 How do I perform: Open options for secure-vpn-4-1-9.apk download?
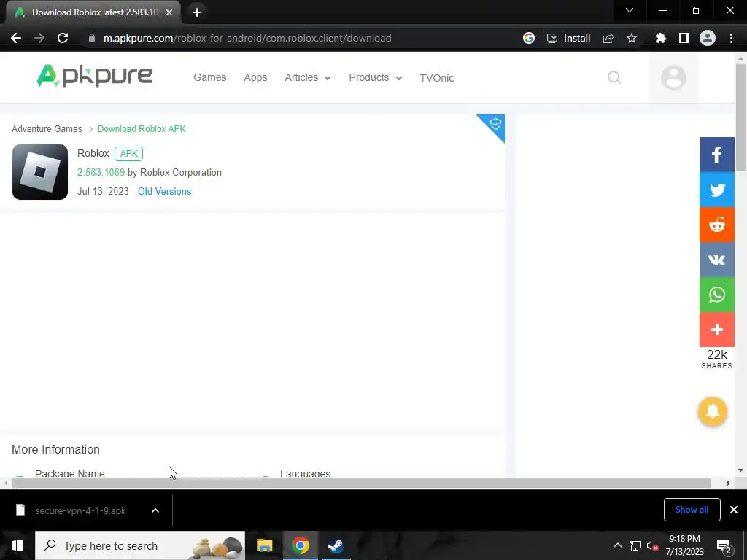point(155,510)
